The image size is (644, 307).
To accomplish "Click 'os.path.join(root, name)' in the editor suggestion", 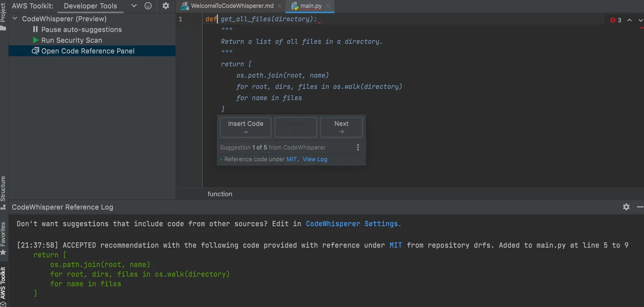I will tap(283, 75).
